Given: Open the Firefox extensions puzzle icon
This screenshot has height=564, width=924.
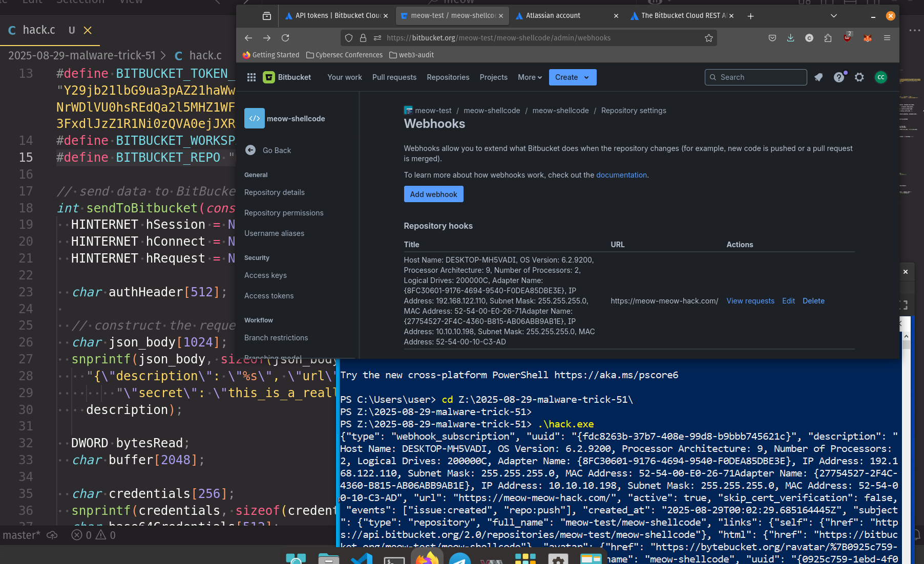Looking at the screenshot, I should pos(828,38).
